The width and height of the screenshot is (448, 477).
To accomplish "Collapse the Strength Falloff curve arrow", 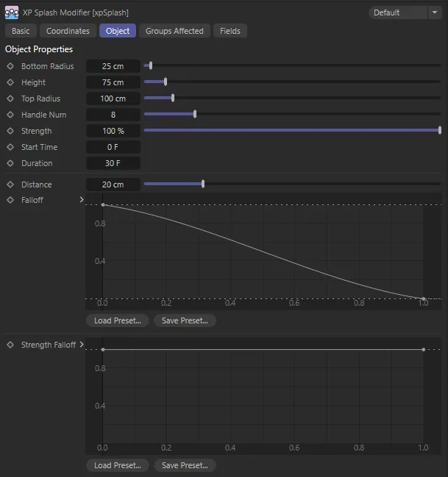I will (82, 345).
